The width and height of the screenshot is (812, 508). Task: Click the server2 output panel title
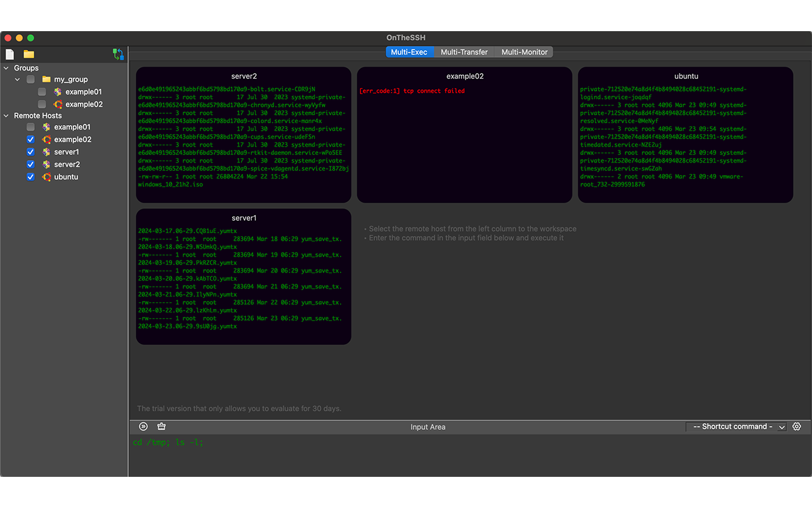pos(244,76)
